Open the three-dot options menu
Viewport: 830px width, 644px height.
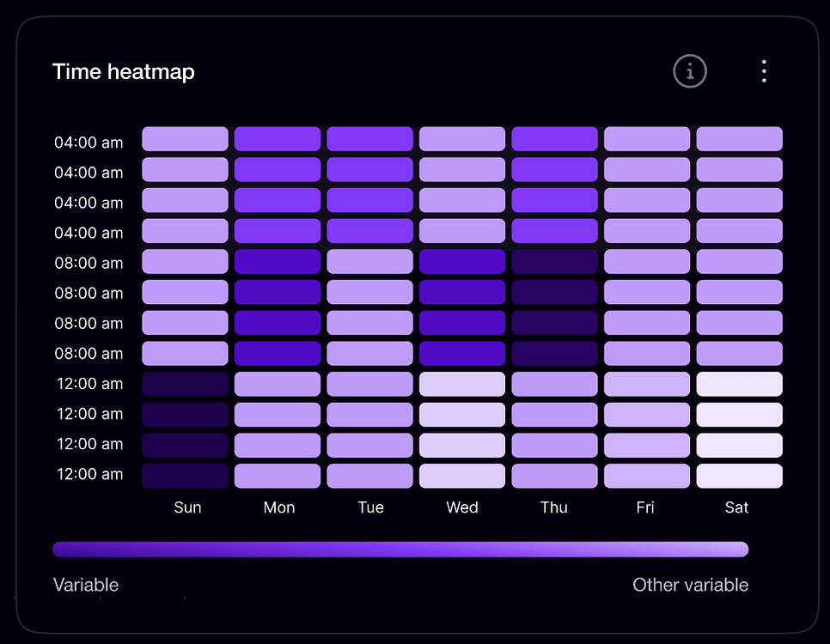point(764,71)
